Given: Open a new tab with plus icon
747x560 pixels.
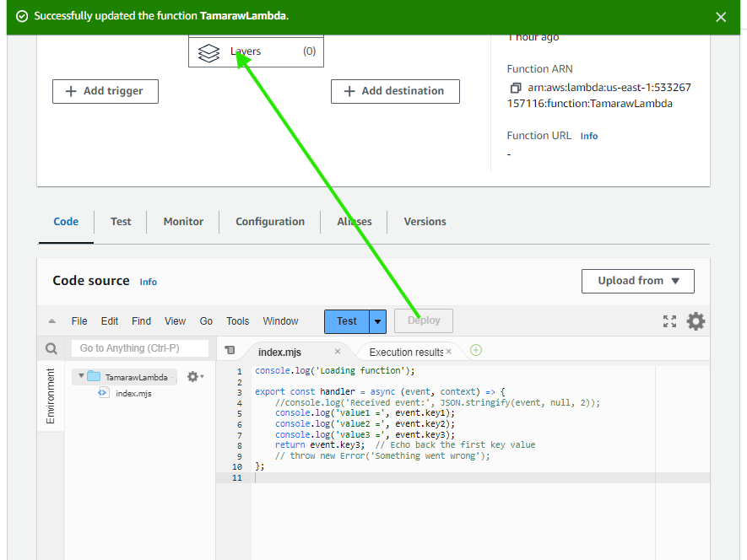Looking at the screenshot, I should [x=475, y=350].
